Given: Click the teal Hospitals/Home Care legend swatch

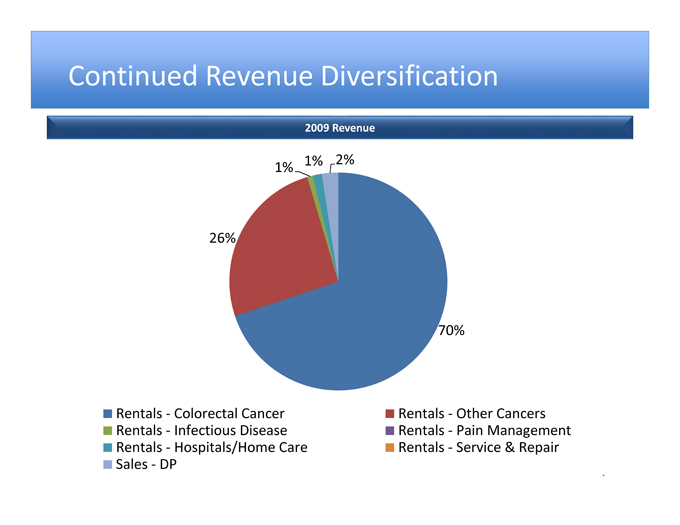Looking at the screenshot, I should click(108, 446).
